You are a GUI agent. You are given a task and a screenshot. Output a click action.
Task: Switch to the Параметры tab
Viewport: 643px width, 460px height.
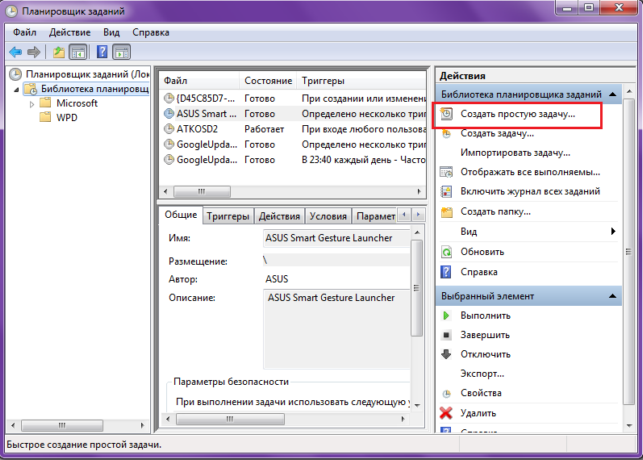pos(375,216)
